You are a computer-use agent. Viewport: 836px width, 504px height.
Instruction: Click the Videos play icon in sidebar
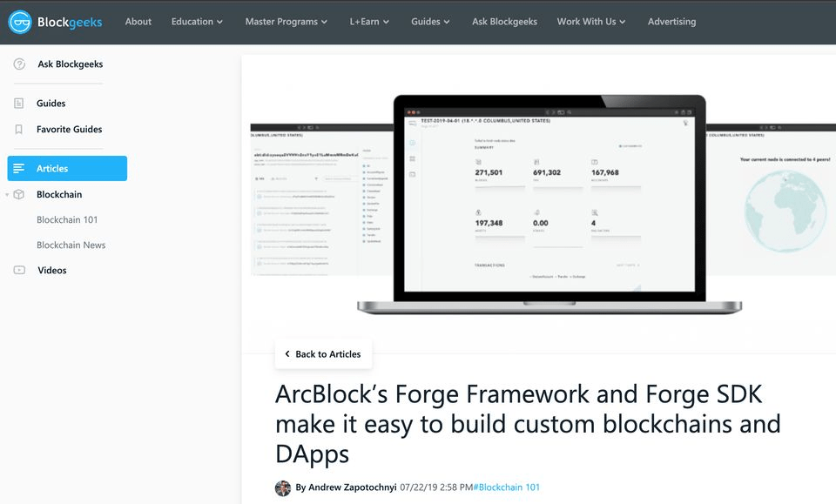coord(19,270)
